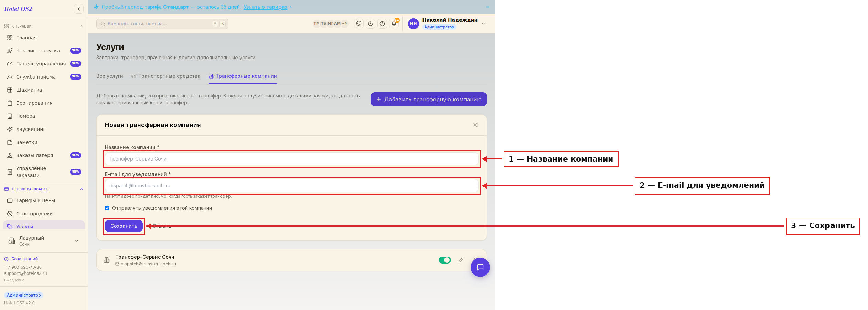Click the Команды, гости, номера search box
Viewport: 868px width, 310px height.
162,24
